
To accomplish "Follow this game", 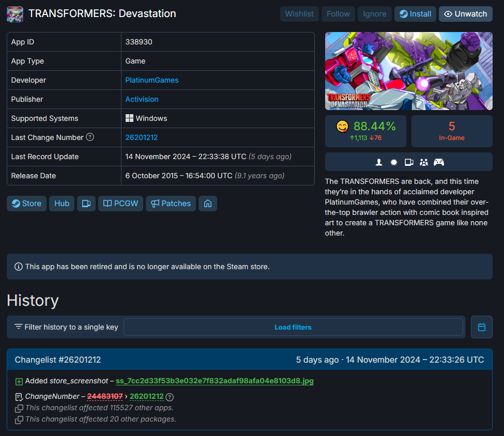I will point(338,14).
